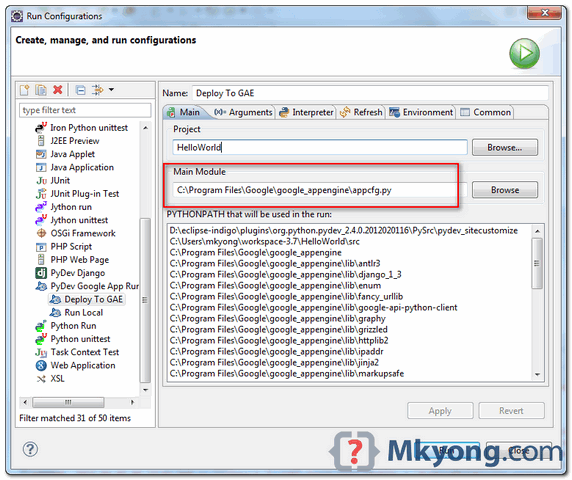Open Help with question mark icon

pyautogui.click(x=30, y=449)
